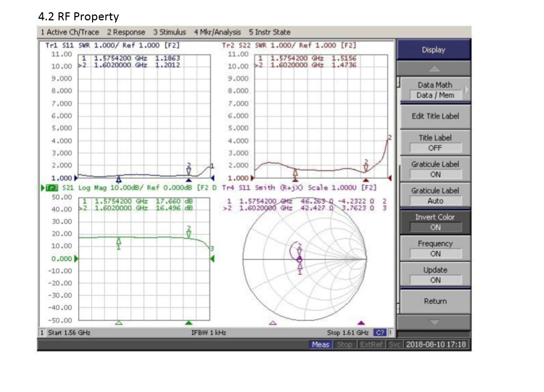Click the Tr2 red reference level triangle
This screenshot has height=392, width=544.
252,178
